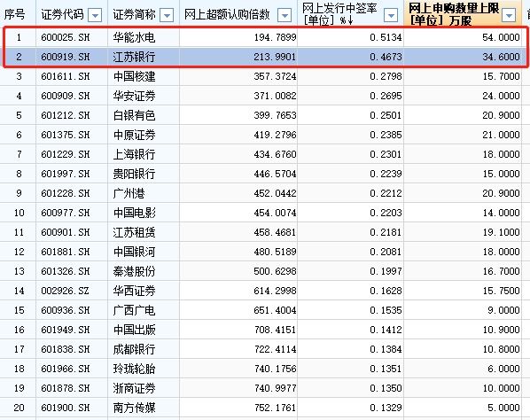
Task: Click code cell 600901.SH
Action: 66,232
